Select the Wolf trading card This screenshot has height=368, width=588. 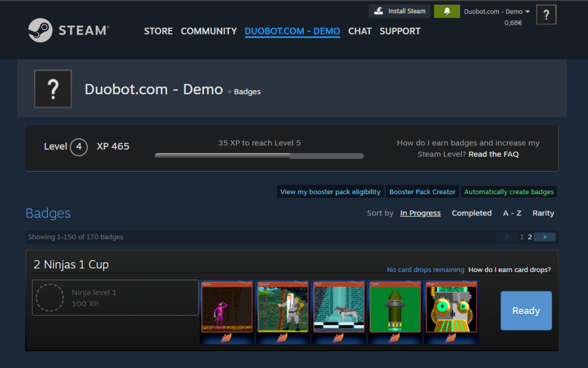coord(339,312)
